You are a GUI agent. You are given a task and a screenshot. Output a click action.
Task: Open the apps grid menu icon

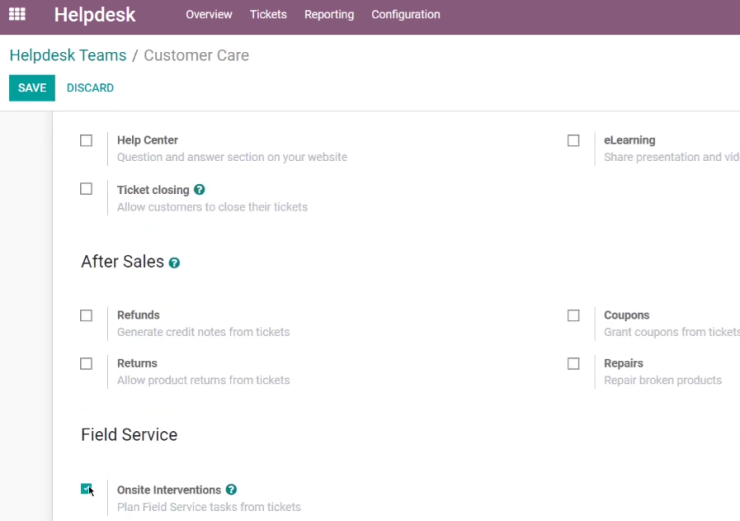(x=17, y=14)
